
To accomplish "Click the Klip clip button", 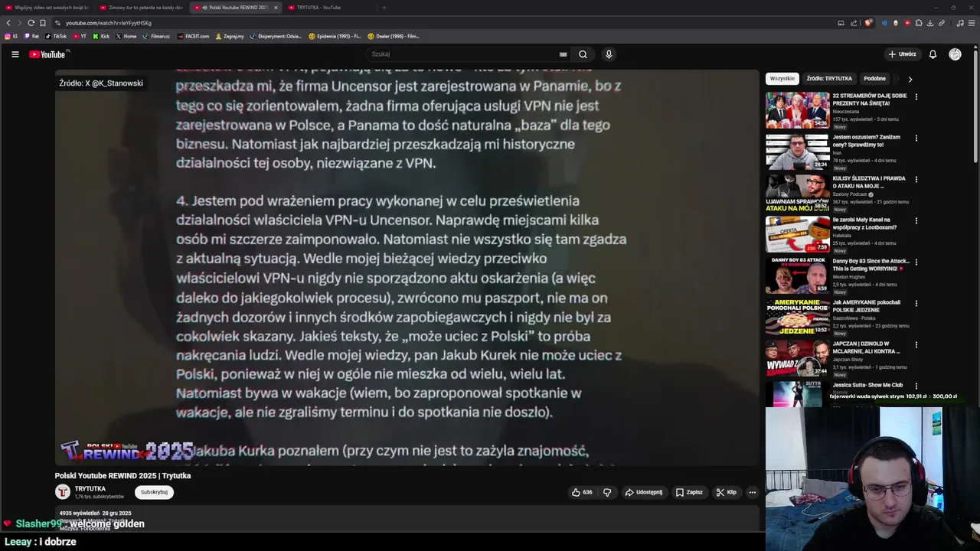I will [726, 492].
